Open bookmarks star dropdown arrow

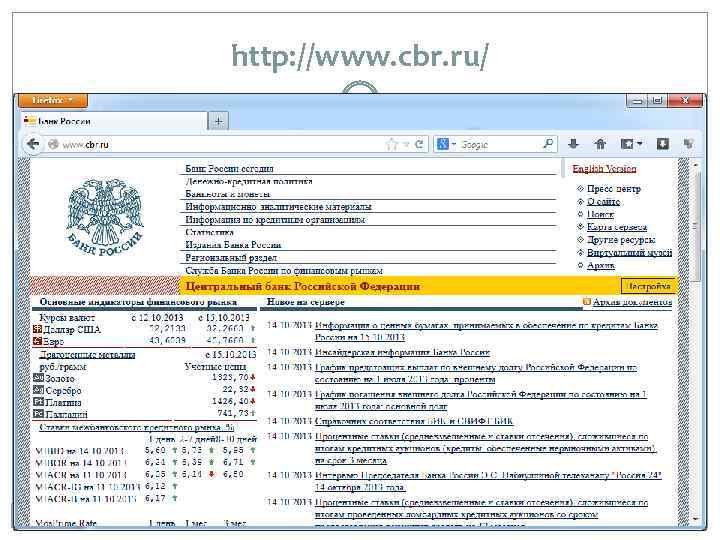[x=639, y=144]
